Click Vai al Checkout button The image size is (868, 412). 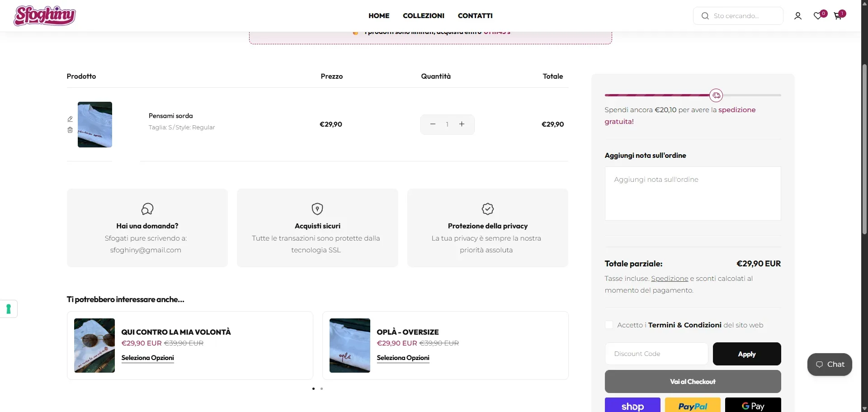[693, 382]
